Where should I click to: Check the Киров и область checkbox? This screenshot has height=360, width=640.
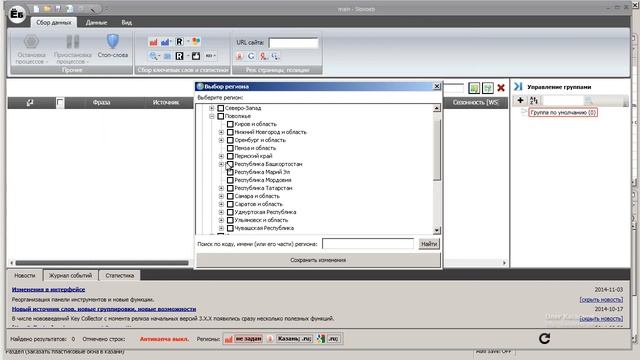pyautogui.click(x=230, y=124)
